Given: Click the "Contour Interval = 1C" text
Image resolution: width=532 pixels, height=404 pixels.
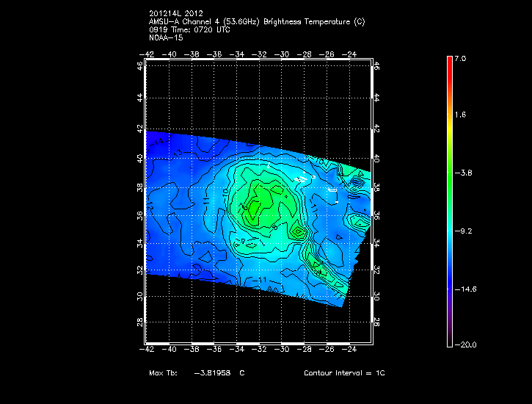Looking at the screenshot, I should pyautogui.click(x=344, y=373).
